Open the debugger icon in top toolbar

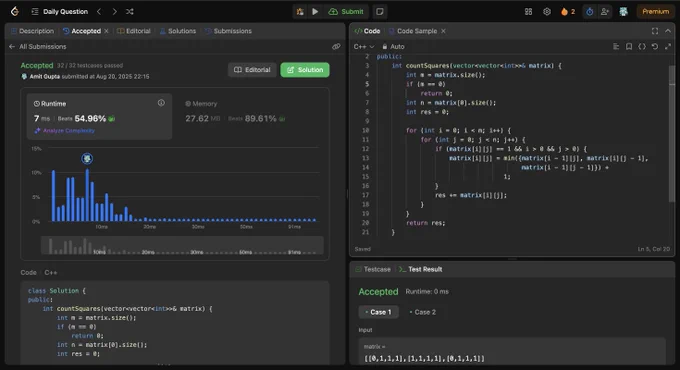tap(300, 12)
